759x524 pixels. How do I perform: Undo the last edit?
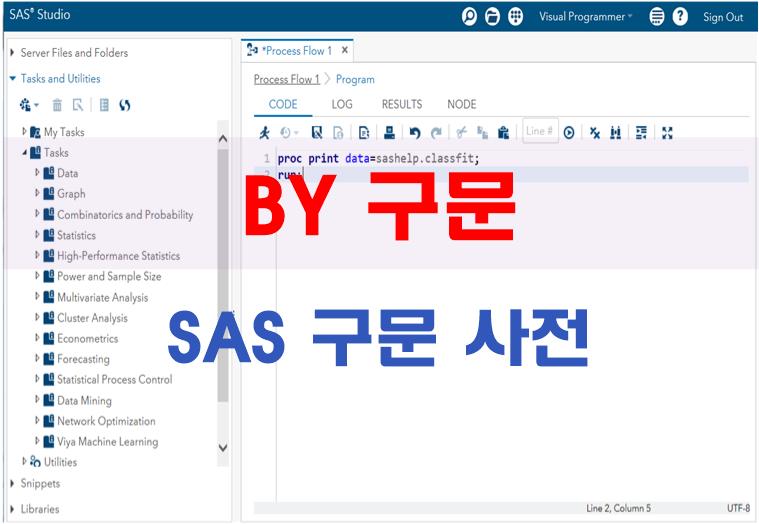click(x=415, y=132)
